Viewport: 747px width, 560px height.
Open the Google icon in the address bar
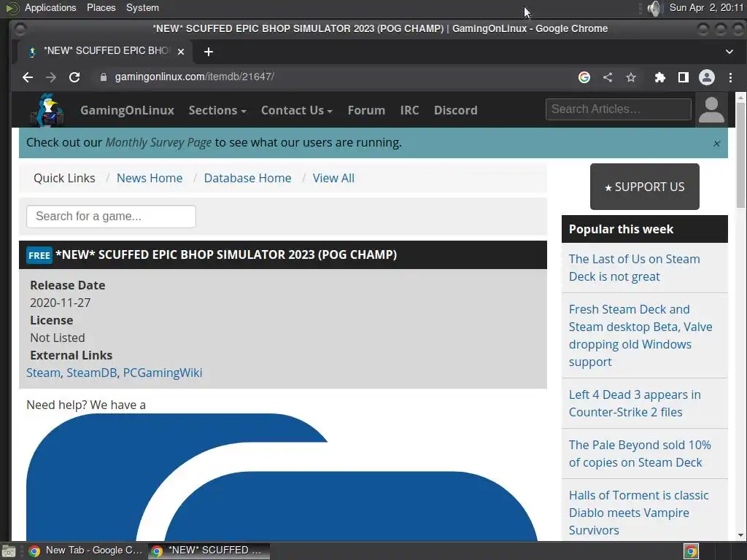pos(584,77)
